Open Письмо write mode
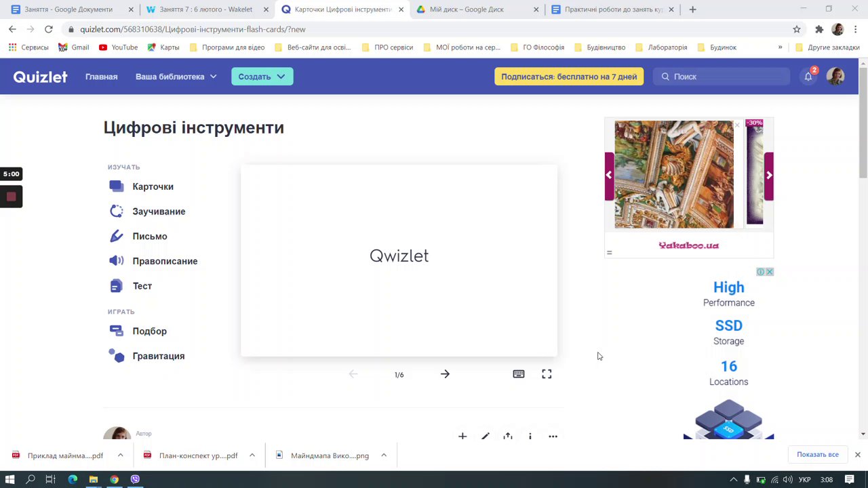 138,236
